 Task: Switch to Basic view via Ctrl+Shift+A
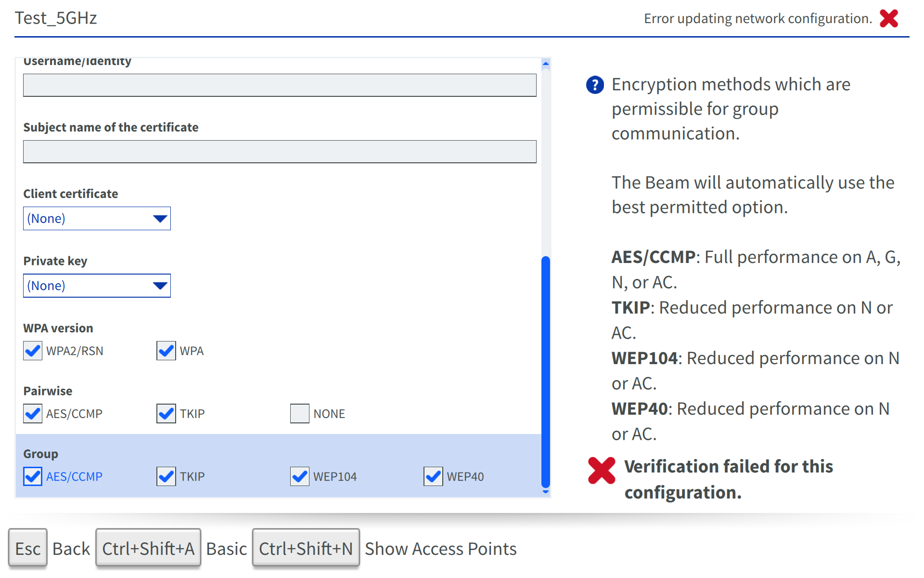point(148,548)
